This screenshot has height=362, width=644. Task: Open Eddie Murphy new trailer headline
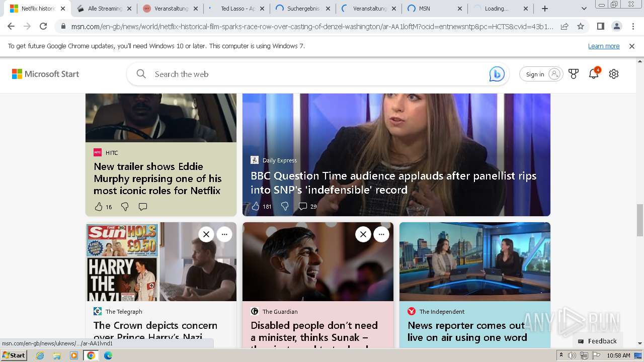point(157,178)
